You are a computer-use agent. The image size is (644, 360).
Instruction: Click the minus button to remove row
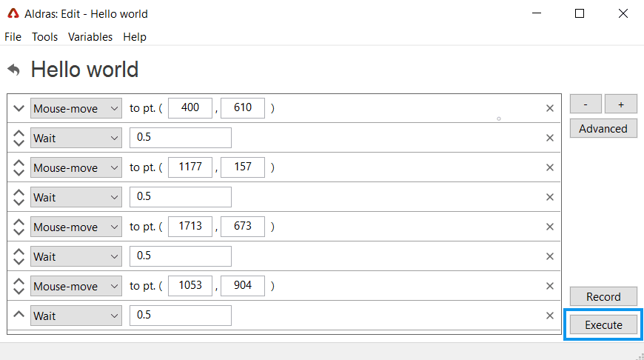[x=586, y=104]
